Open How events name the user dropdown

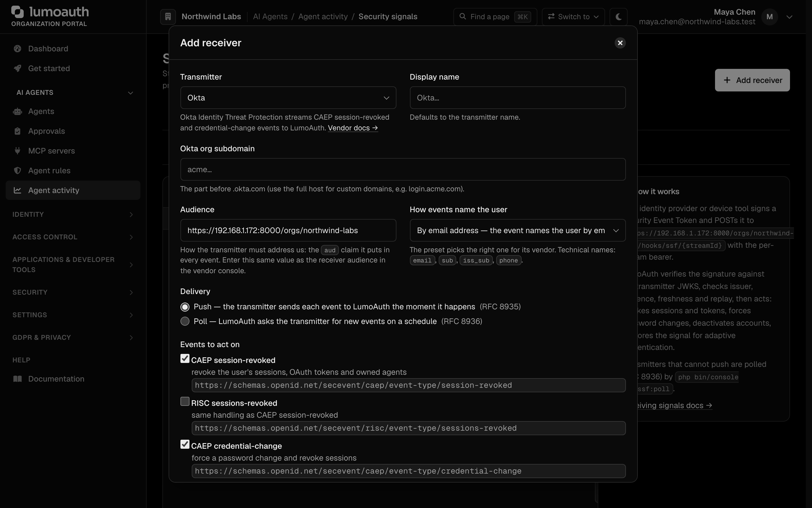(x=518, y=231)
